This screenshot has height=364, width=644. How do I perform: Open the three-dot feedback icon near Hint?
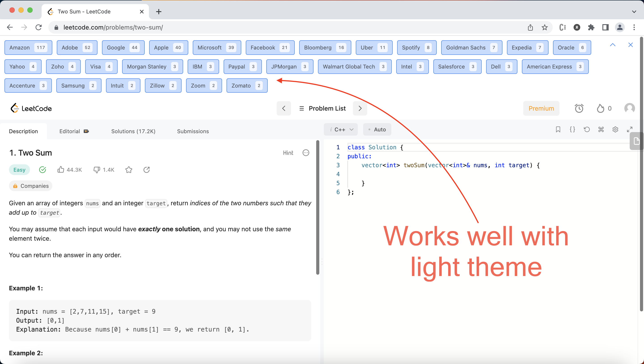tap(306, 153)
